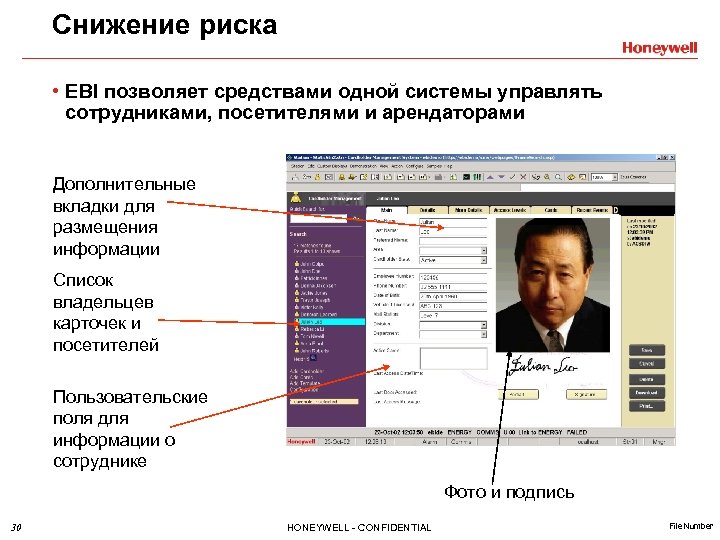Click the Next 15 icon below list
The height and width of the screenshot is (540, 720).
(314, 358)
